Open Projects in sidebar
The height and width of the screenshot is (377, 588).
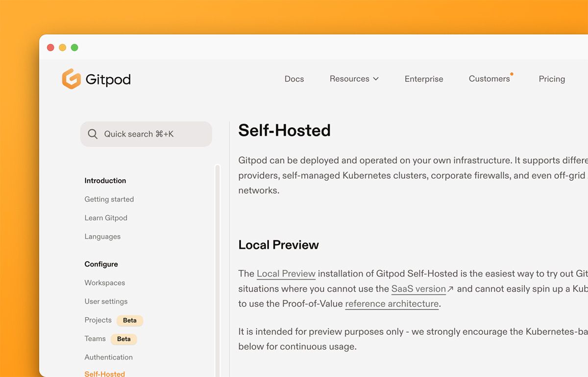98,320
